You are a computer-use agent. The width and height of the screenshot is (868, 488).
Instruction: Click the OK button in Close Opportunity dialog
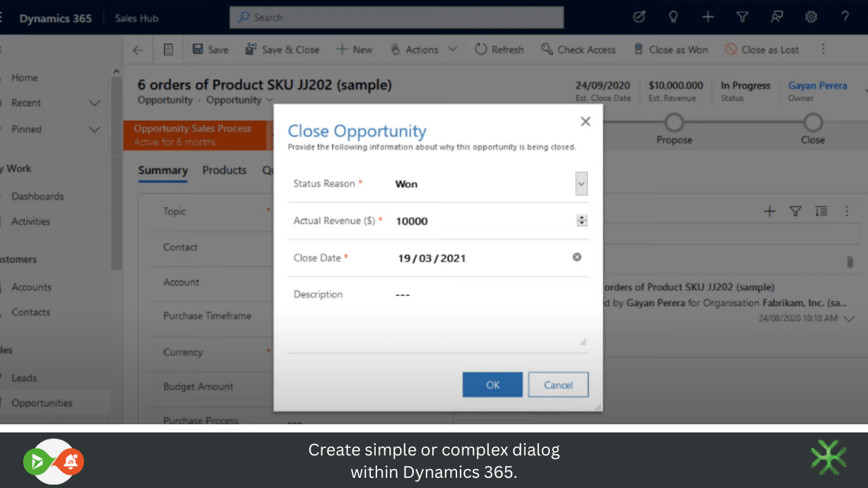click(492, 384)
